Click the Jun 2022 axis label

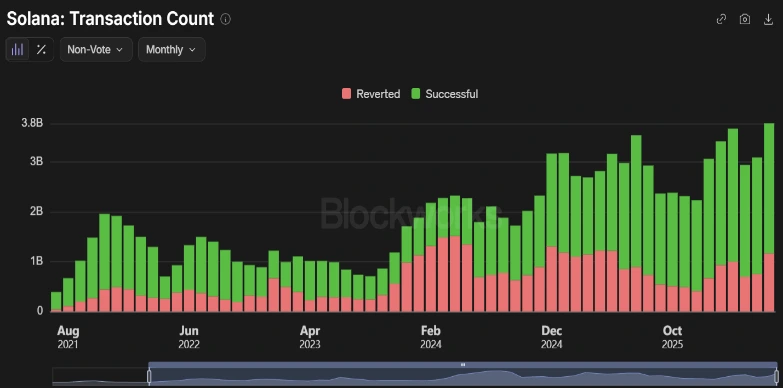click(189, 337)
